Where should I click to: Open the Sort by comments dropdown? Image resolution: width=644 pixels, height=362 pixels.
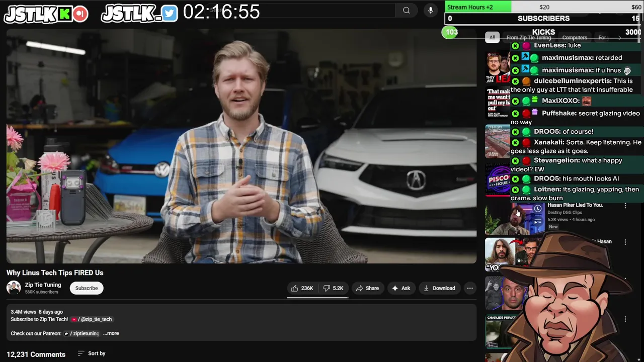pos(92,353)
